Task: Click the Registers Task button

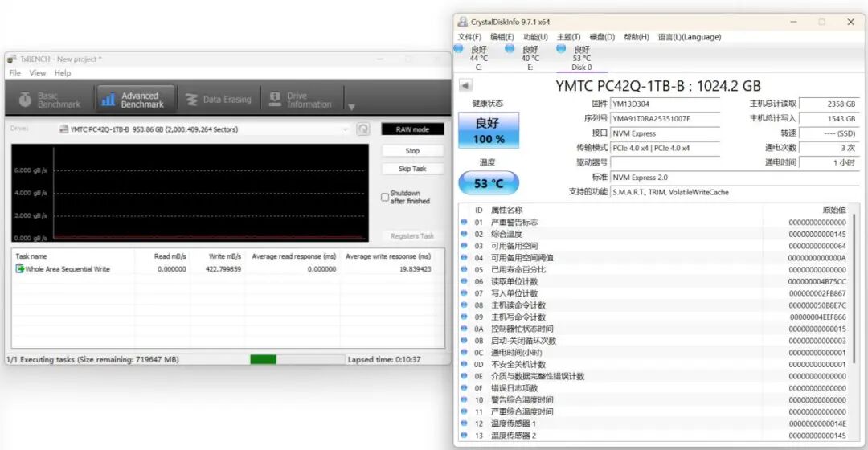Action: tap(412, 235)
